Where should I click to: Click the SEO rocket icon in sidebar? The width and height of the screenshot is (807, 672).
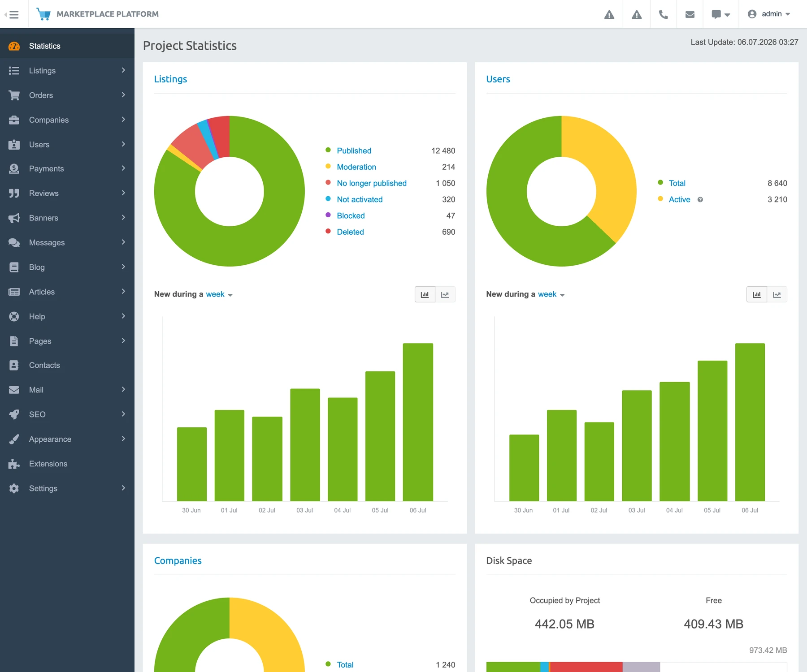(x=14, y=415)
